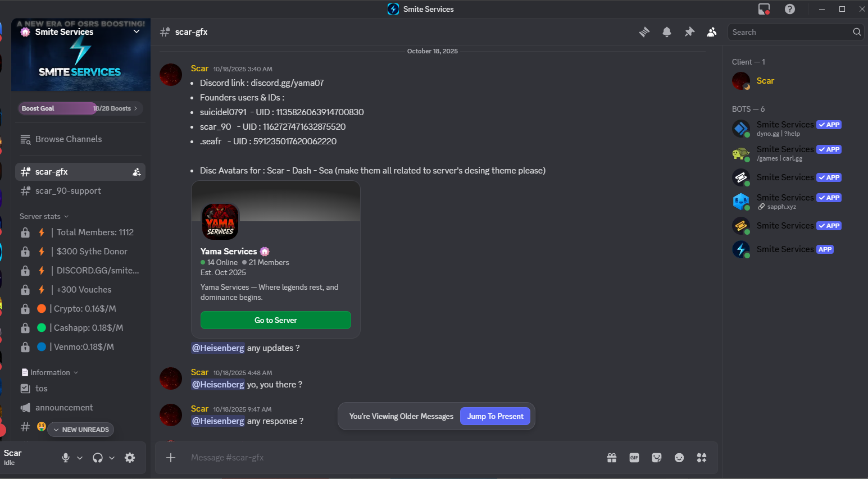Click Scar's avatar on 3:40 AM message

coord(171,75)
